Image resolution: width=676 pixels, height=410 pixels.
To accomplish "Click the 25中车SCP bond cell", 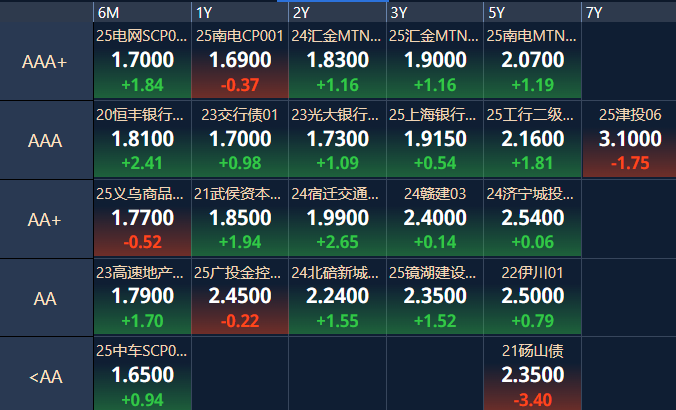I will point(142,374).
